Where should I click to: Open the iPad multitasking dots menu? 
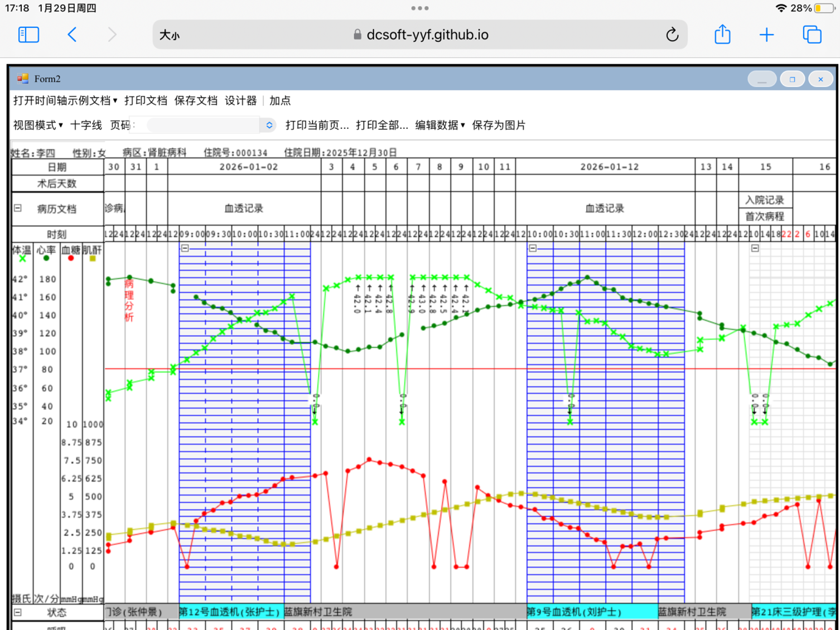point(419,8)
